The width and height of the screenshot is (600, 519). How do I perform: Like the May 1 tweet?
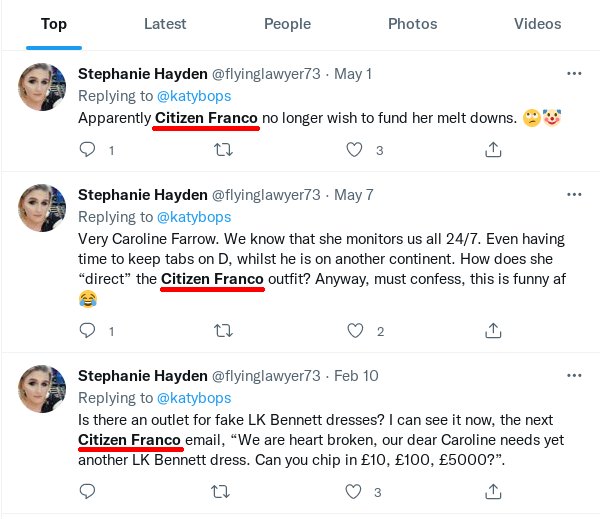(353, 150)
